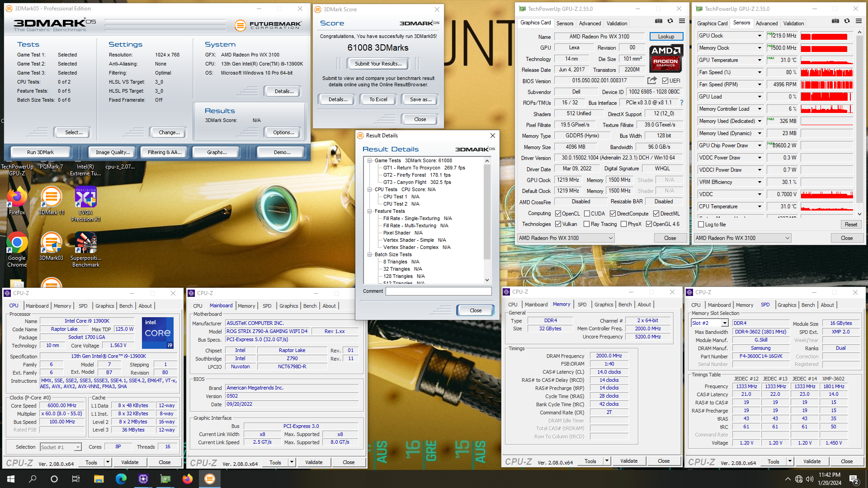Image resolution: width=868 pixels, height=488 pixels.
Task: Click refresh icon in GPU-Z Sensors window
Action: tap(847, 21)
